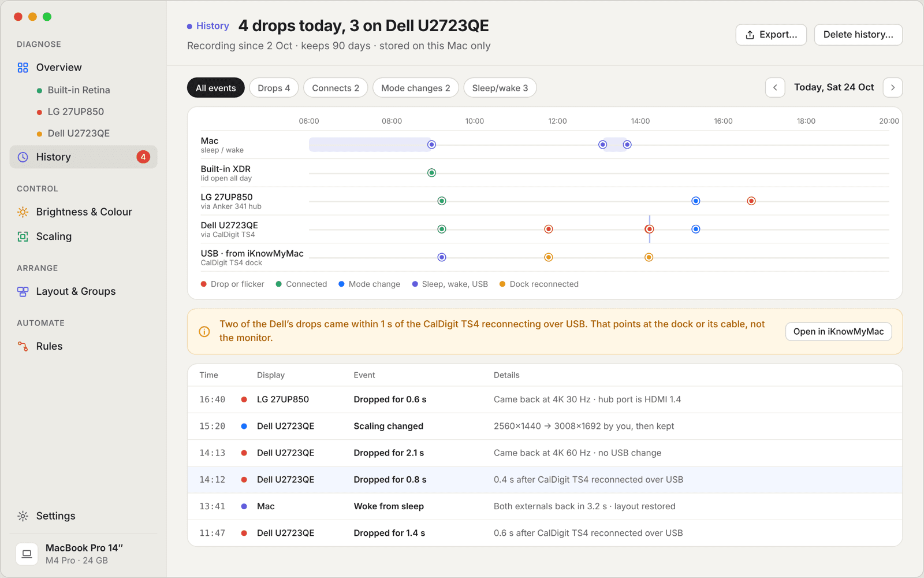Image resolution: width=924 pixels, height=578 pixels.
Task: Click Dell U2723QE drop marker near 11:47
Action: tap(549, 229)
